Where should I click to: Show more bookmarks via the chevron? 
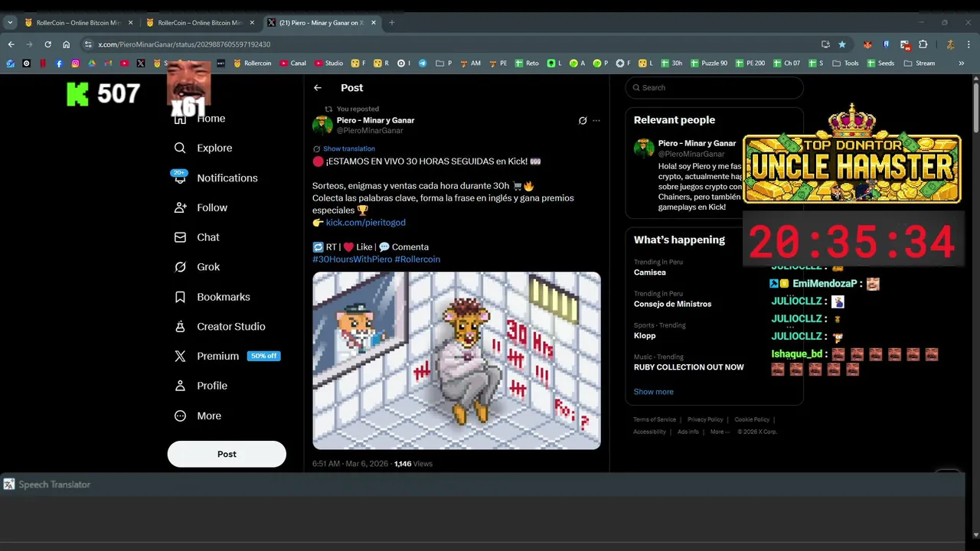[961, 64]
